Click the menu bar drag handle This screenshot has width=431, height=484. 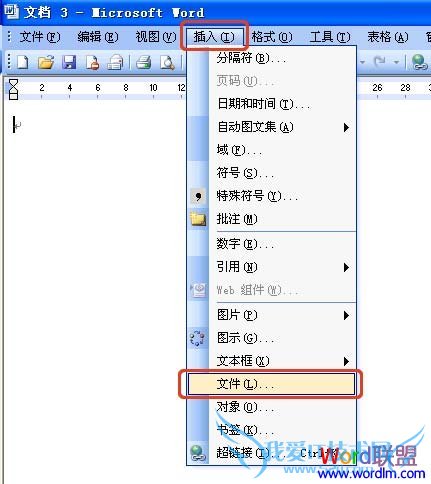point(9,37)
